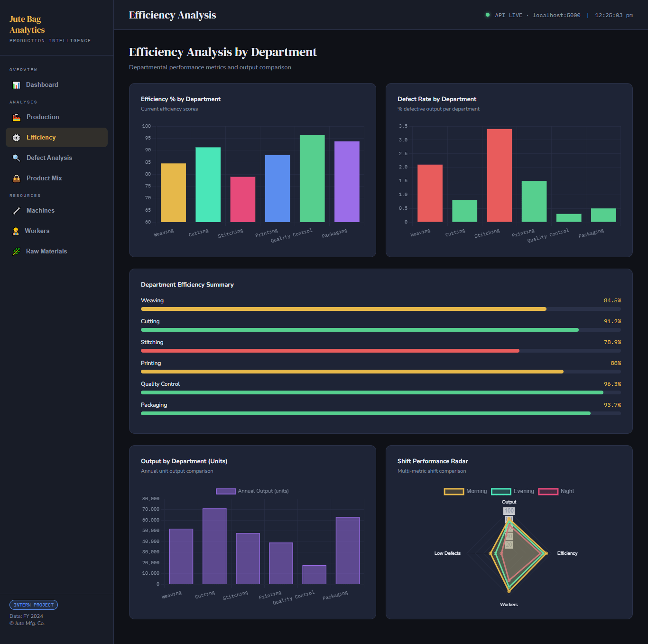The image size is (648, 644).
Task: Click the Dashboard bar chart icon
Action: 16,85
